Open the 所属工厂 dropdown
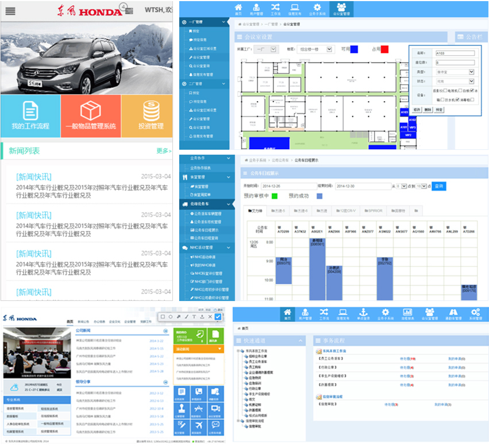 coord(265,49)
